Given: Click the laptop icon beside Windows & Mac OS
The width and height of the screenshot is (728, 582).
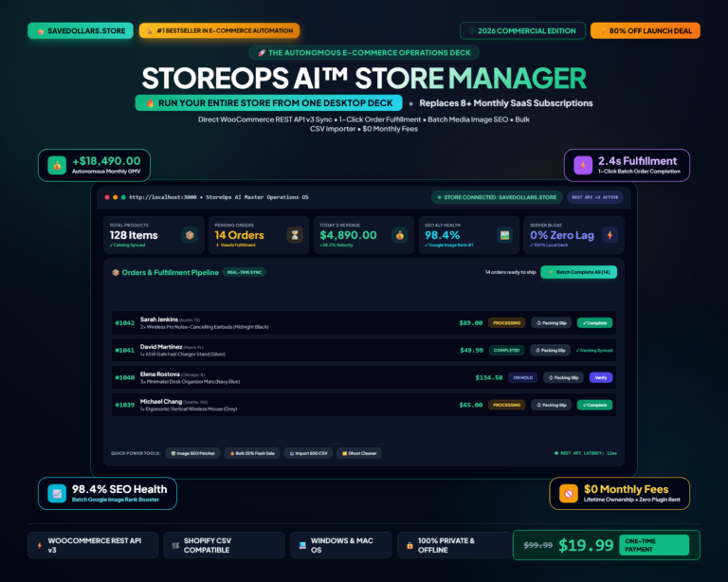Looking at the screenshot, I should 302,545.
